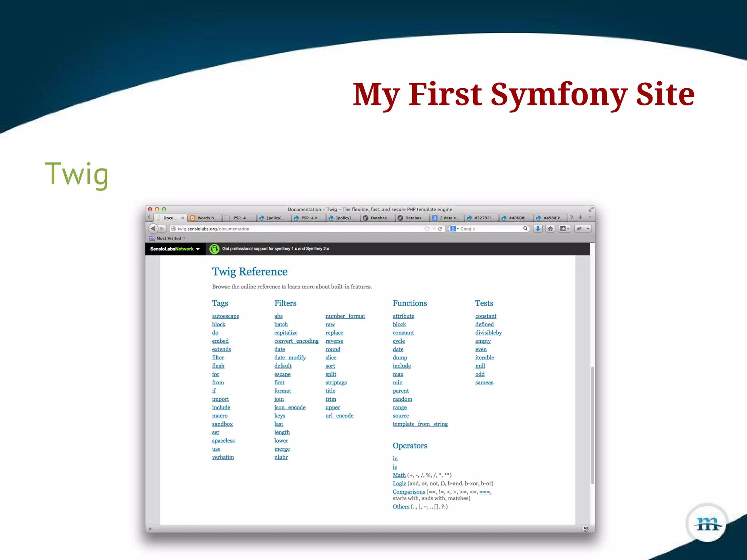Open the Logic operators link
The image size is (747, 560).
(x=399, y=484)
